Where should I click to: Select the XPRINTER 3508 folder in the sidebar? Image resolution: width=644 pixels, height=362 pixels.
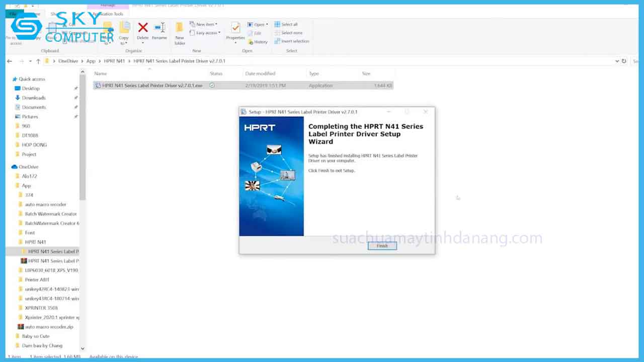[41, 308]
